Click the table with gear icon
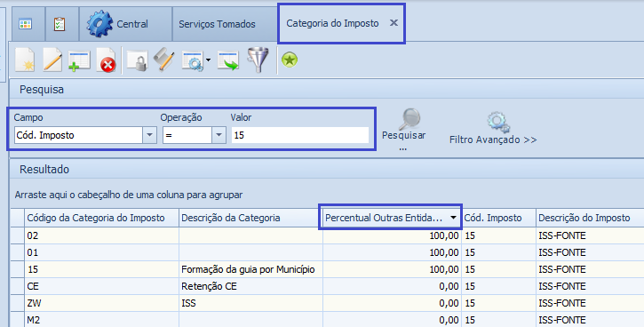 pos(193,60)
